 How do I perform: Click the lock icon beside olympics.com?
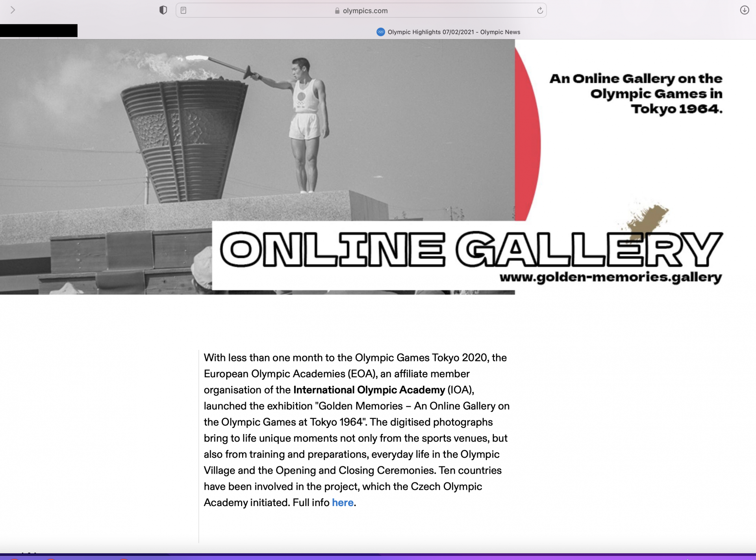point(337,11)
